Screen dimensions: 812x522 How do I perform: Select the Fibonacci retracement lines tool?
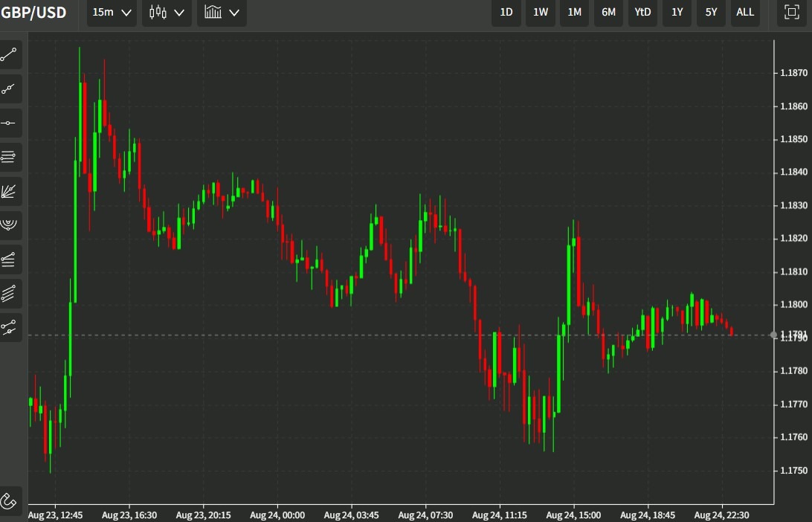[10, 158]
